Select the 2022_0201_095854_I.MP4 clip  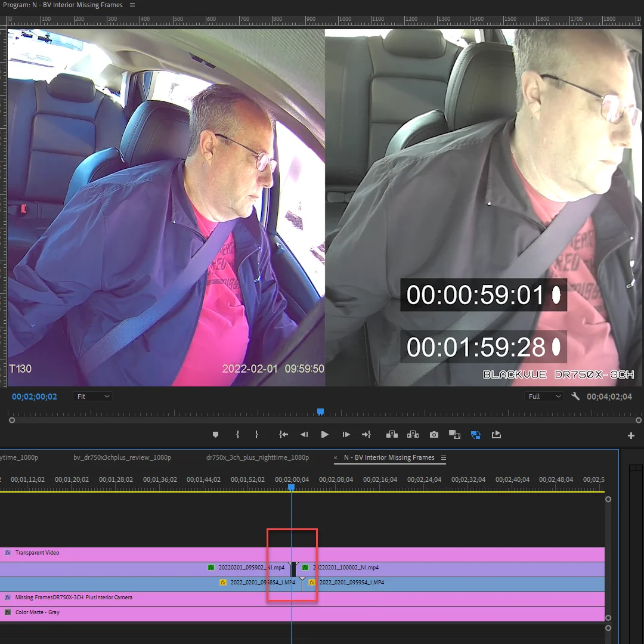[x=151, y=584]
